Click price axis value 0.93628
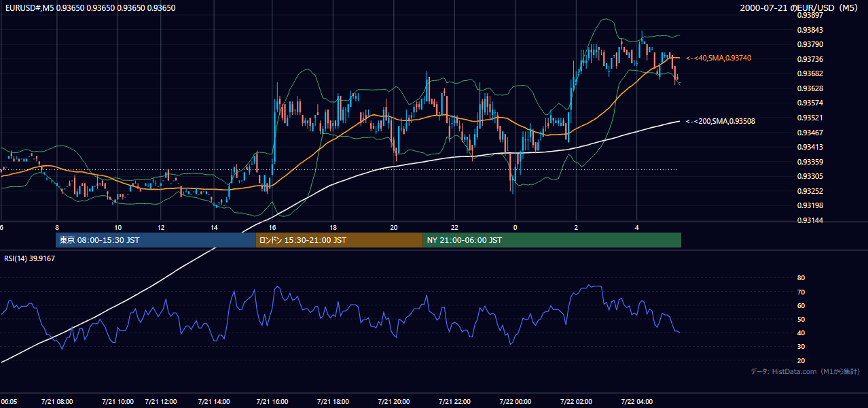This screenshot has height=408, width=868. point(810,88)
